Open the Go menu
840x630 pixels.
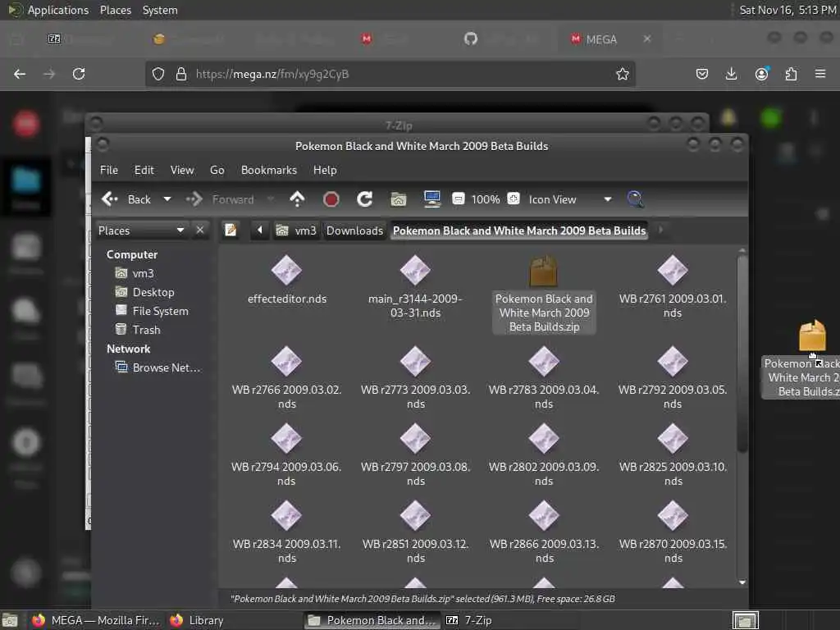tap(217, 170)
